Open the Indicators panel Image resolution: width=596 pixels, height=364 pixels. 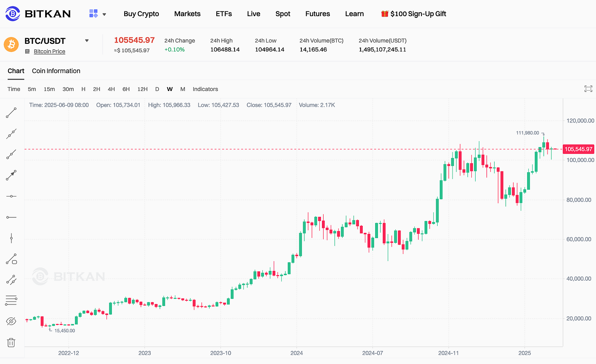click(x=205, y=89)
